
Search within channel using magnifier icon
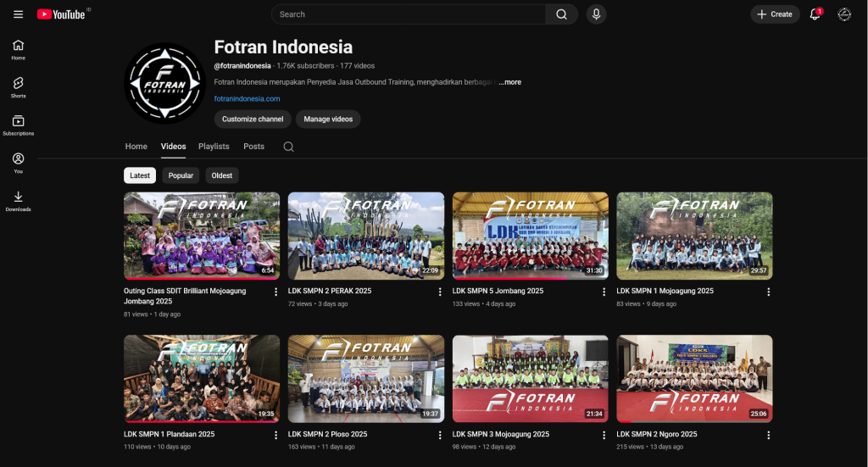[x=288, y=147]
